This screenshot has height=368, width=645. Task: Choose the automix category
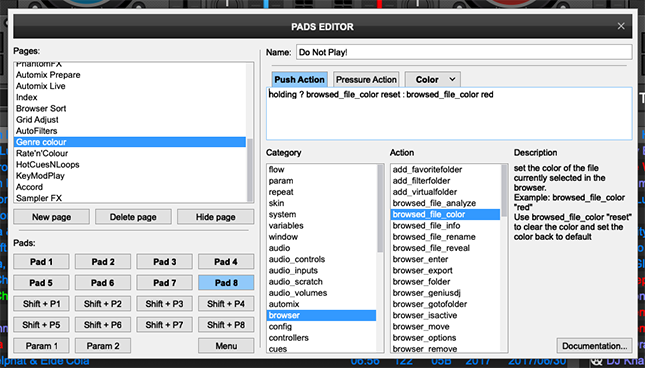[321, 304]
